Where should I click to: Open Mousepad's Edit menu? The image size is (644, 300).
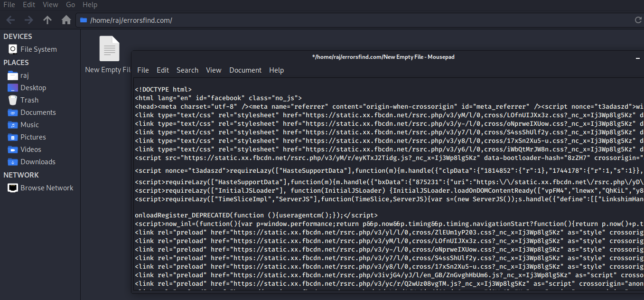tap(163, 70)
